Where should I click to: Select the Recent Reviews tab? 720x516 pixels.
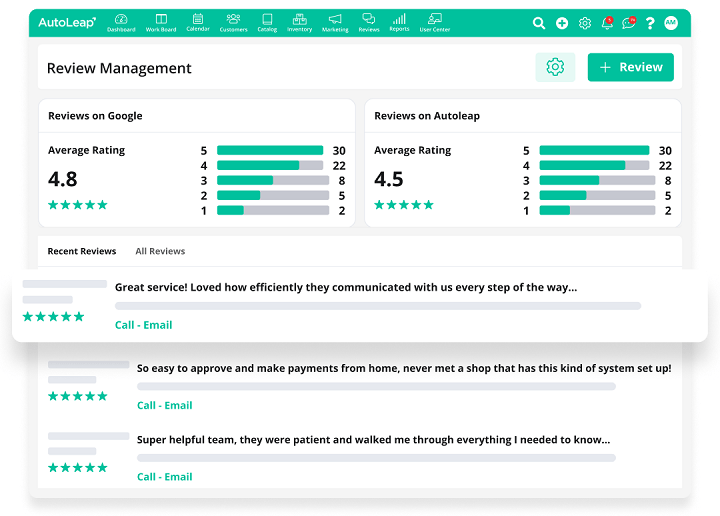(82, 251)
